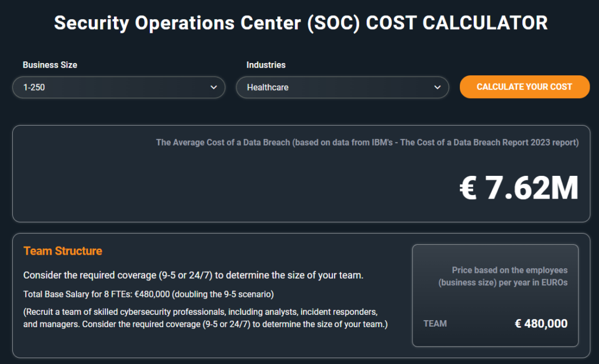Viewport: 599px width, 364px height.
Task: Click the Industries field label
Action: [266, 65]
